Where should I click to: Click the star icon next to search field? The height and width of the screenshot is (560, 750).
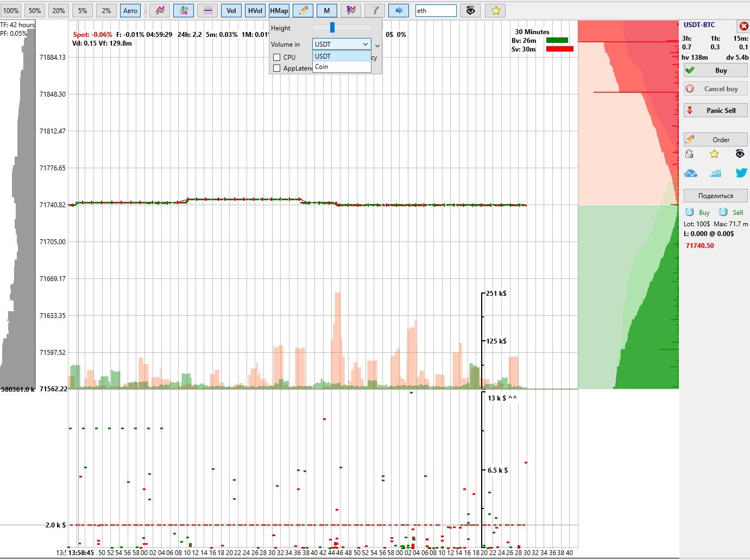(495, 10)
